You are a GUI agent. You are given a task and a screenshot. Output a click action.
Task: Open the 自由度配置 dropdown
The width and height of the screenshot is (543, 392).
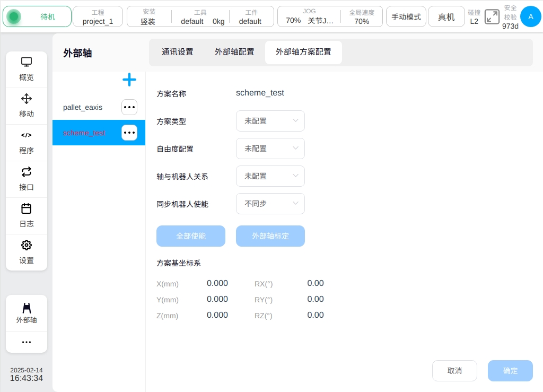pyautogui.click(x=270, y=149)
